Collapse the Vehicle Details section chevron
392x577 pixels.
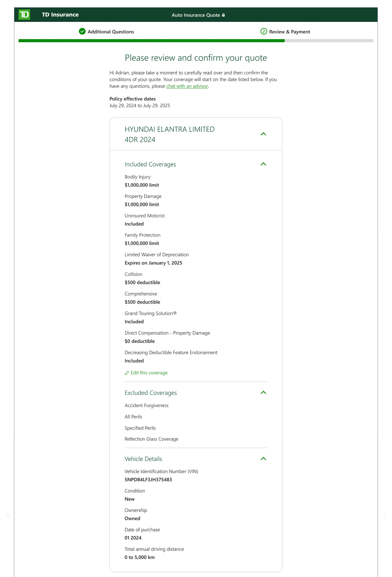pyautogui.click(x=263, y=459)
